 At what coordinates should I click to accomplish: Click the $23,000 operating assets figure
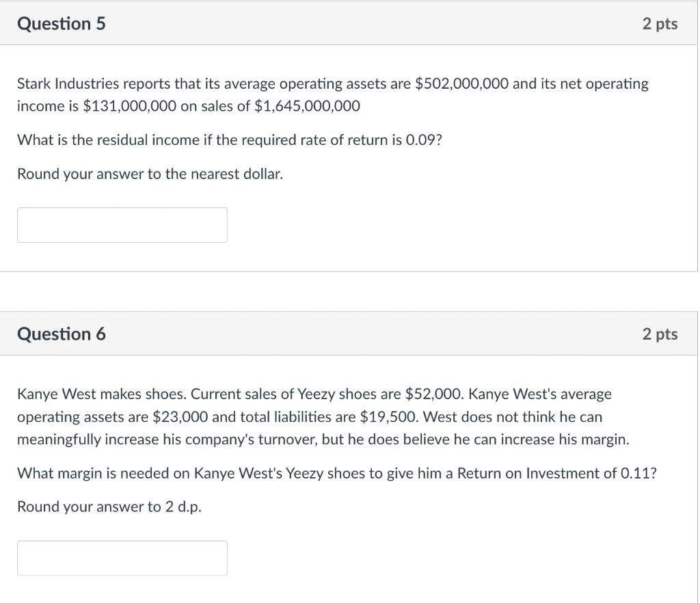click(180, 417)
